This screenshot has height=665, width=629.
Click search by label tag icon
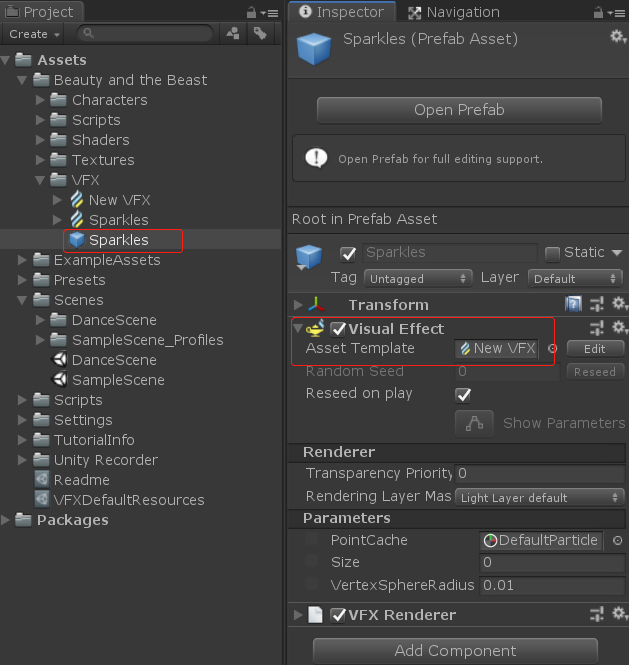(260, 33)
